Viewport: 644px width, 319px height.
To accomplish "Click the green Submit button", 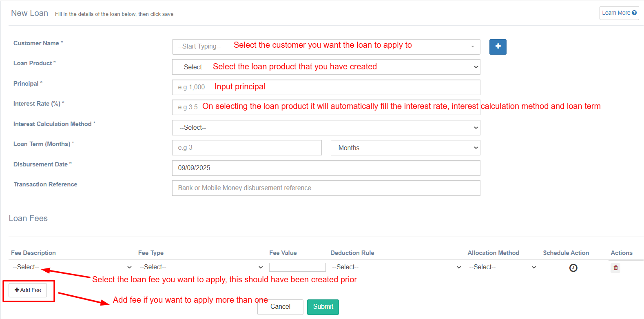I will [323, 307].
